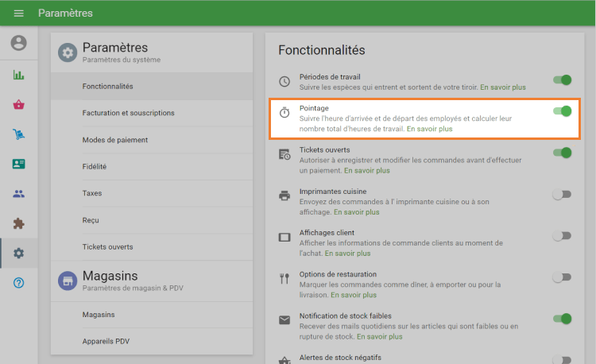Click the Paramètres gear circle icon
The height and width of the screenshot is (364, 596).
tap(68, 52)
